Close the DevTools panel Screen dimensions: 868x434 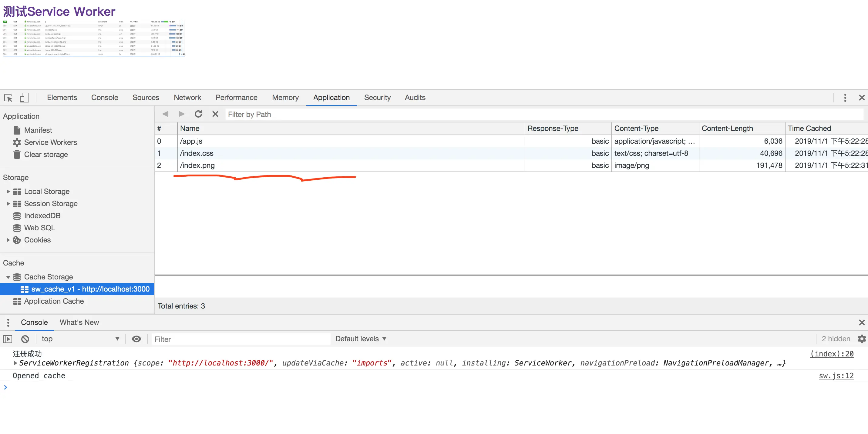click(862, 98)
